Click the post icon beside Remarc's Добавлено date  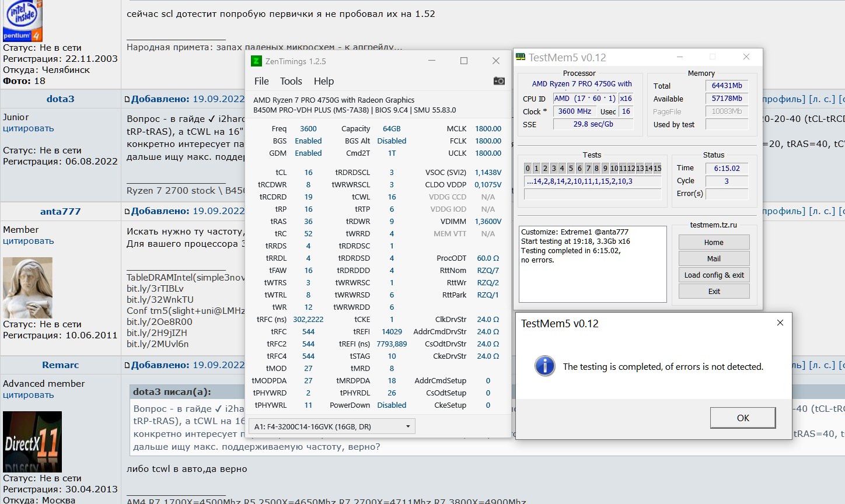[127, 365]
